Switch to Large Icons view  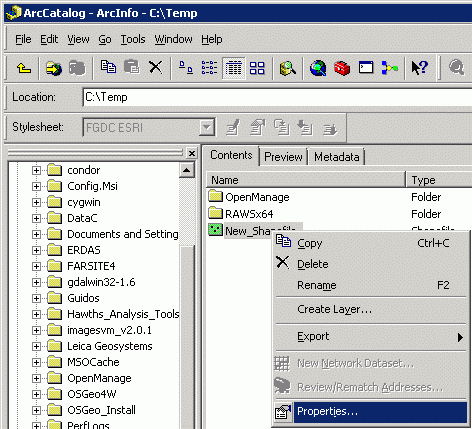point(186,68)
